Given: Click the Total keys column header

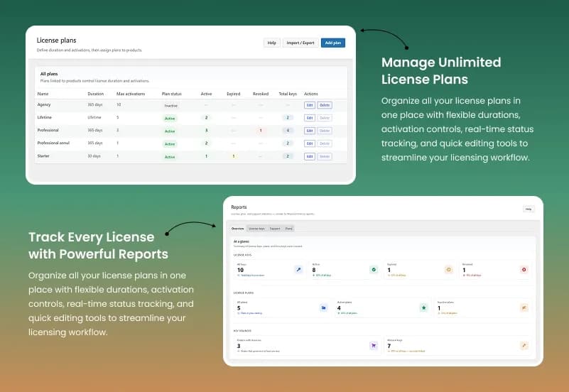Looking at the screenshot, I should pos(288,94).
